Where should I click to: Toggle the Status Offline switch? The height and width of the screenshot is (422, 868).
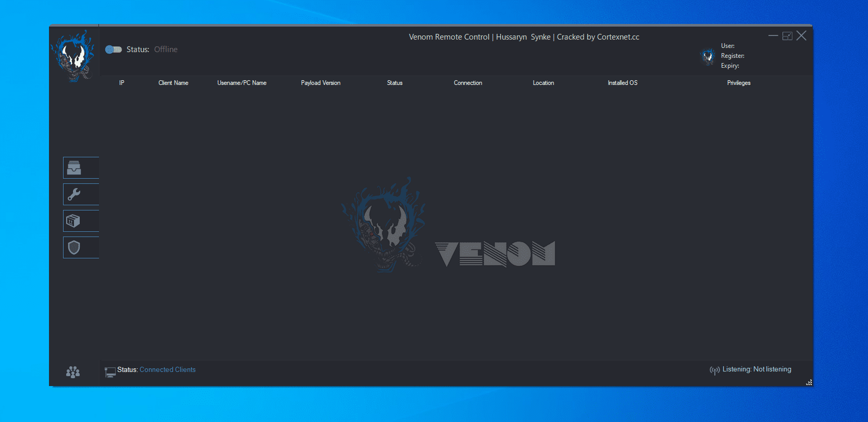click(114, 49)
